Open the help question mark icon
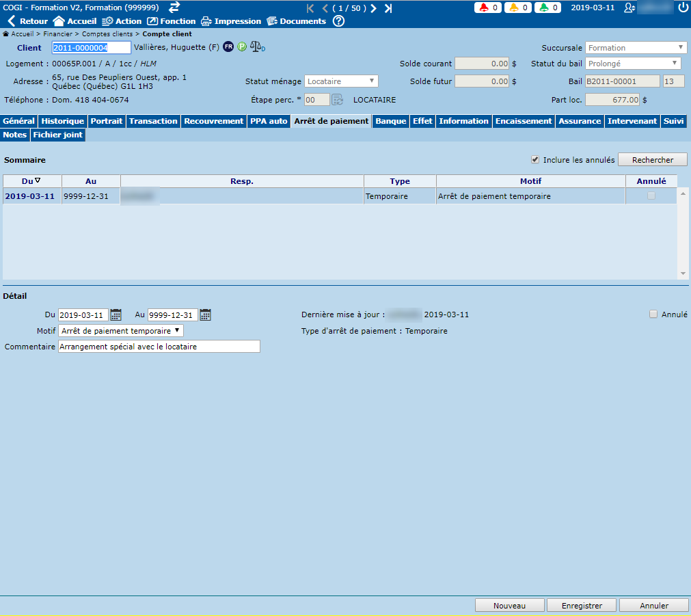 pos(338,21)
